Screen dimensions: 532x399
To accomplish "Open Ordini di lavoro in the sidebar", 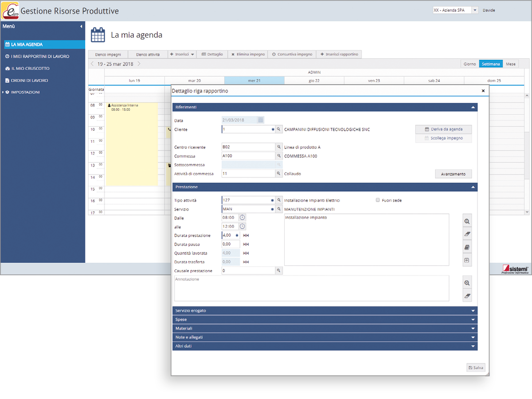I will tap(29, 80).
